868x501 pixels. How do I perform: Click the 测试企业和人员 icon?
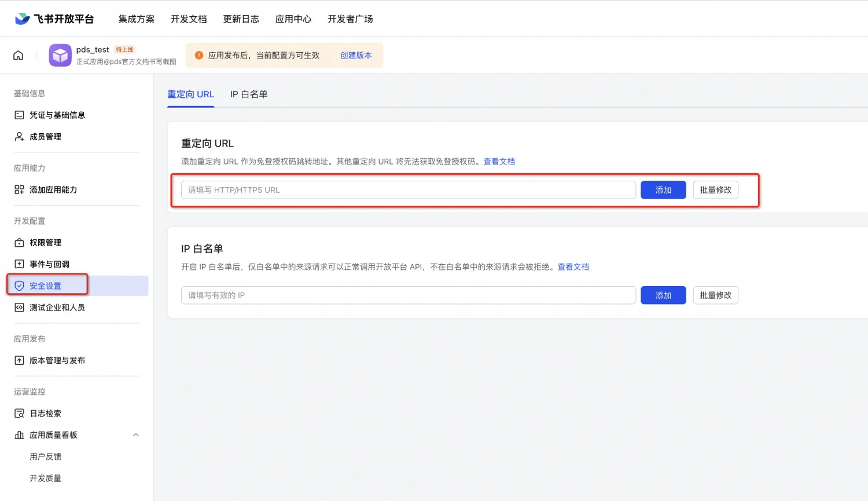click(19, 308)
